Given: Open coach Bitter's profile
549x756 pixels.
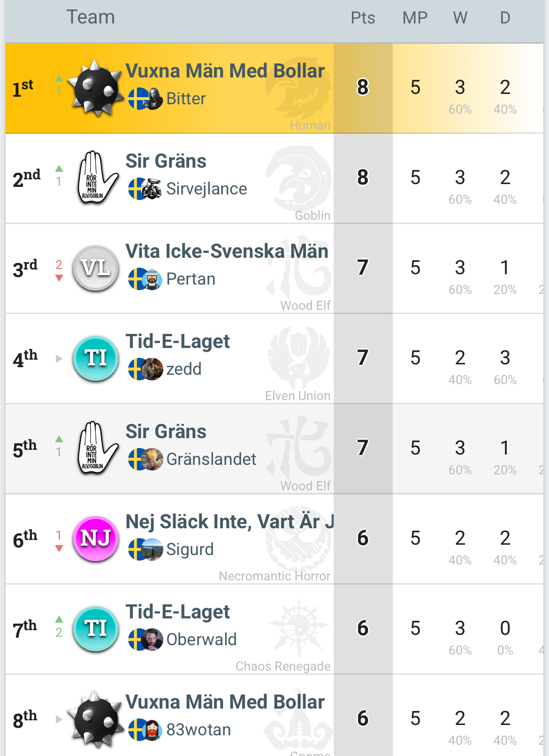Looking at the screenshot, I should click(x=186, y=99).
